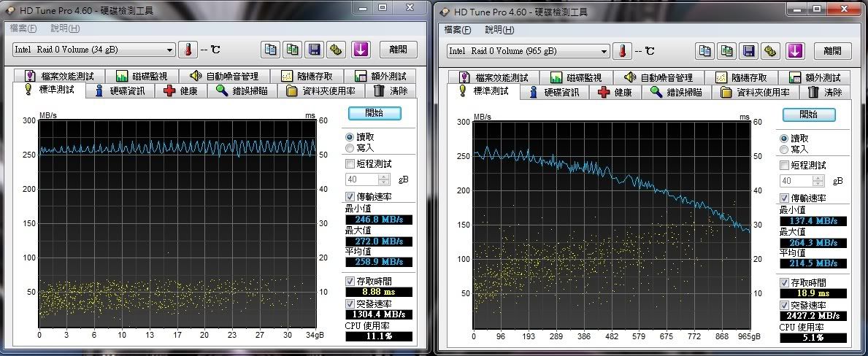868x356 pixels.
Task: Click purple down-arrow icon in left window
Action: (361, 50)
